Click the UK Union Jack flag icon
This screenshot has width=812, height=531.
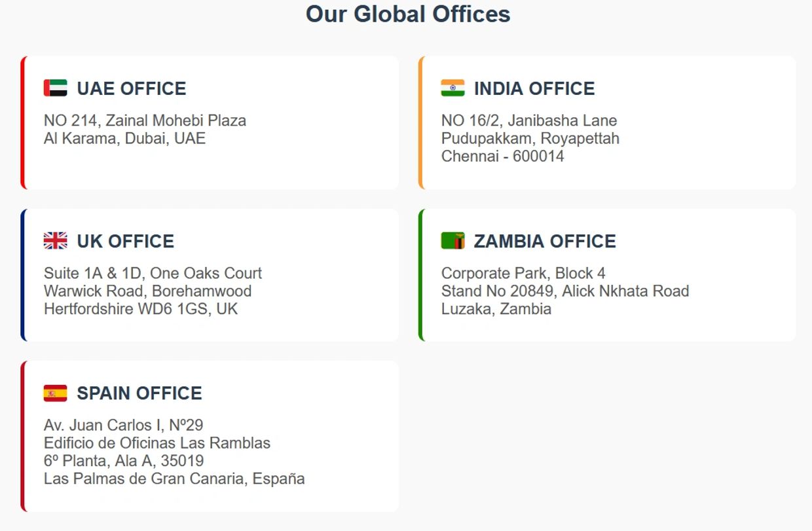click(x=55, y=240)
